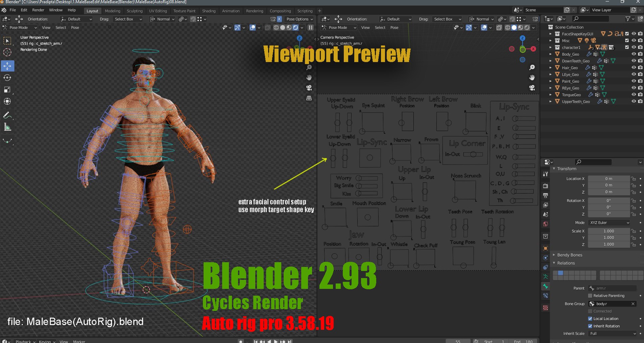This screenshot has height=343, width=644.
Task: Switch to Animation workspace tab
Action: point(231,11)
